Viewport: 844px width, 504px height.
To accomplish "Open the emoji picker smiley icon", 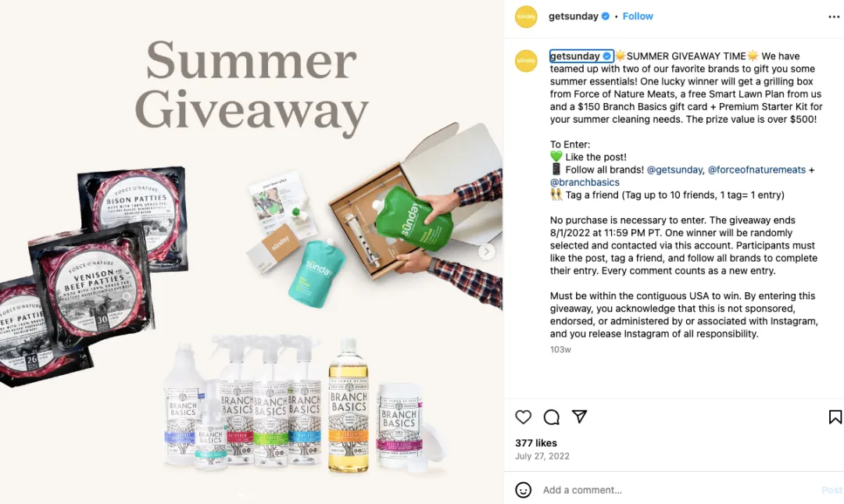I will [523, 490].
